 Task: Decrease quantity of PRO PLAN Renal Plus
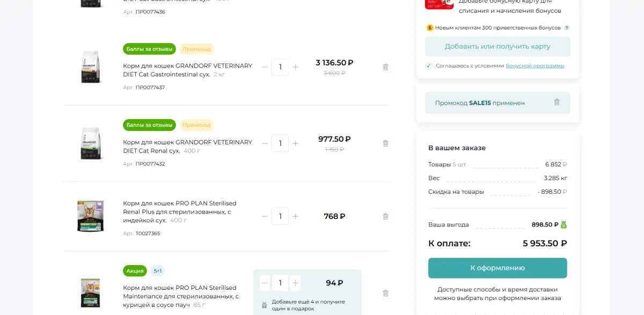265,216
